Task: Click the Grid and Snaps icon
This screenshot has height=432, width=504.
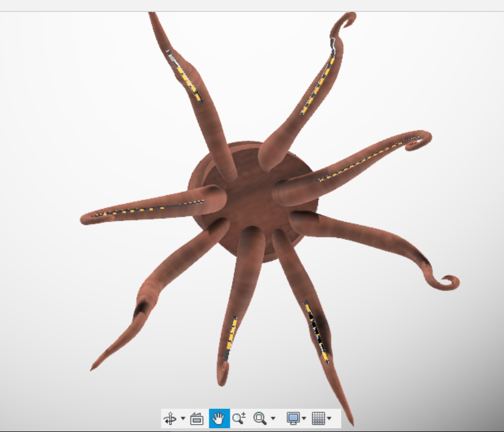Action: pyautogui.click(x=318, y=418)
